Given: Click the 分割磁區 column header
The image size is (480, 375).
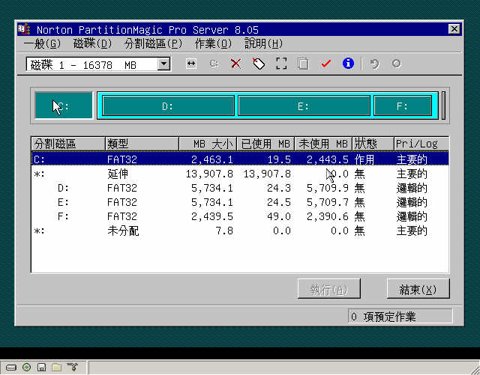Looking at the screenshot, I should coord(68,144).
